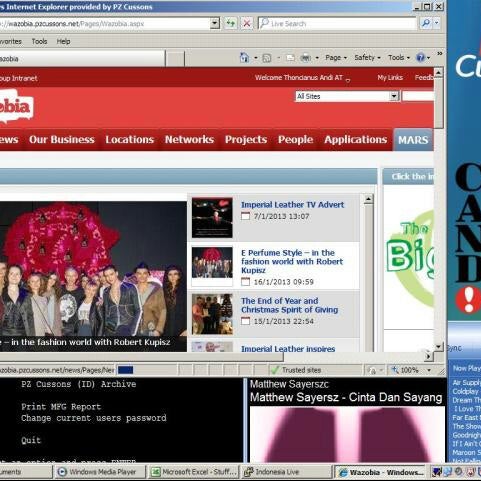Click the site search text field
The image size is (481, 481).
point(418,96)
